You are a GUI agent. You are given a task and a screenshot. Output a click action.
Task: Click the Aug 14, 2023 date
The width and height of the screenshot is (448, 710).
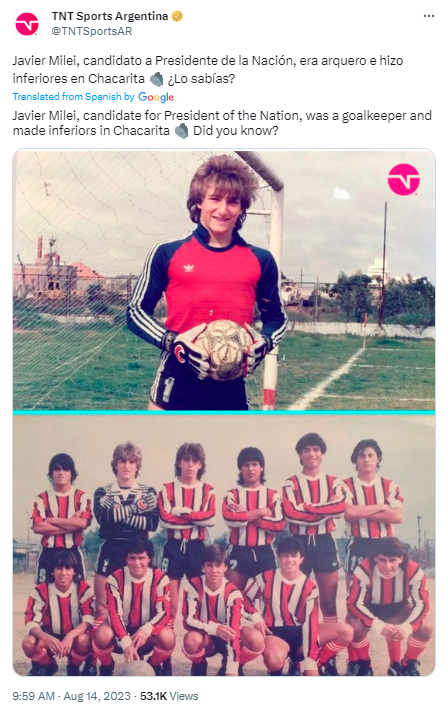click(96, 696)
